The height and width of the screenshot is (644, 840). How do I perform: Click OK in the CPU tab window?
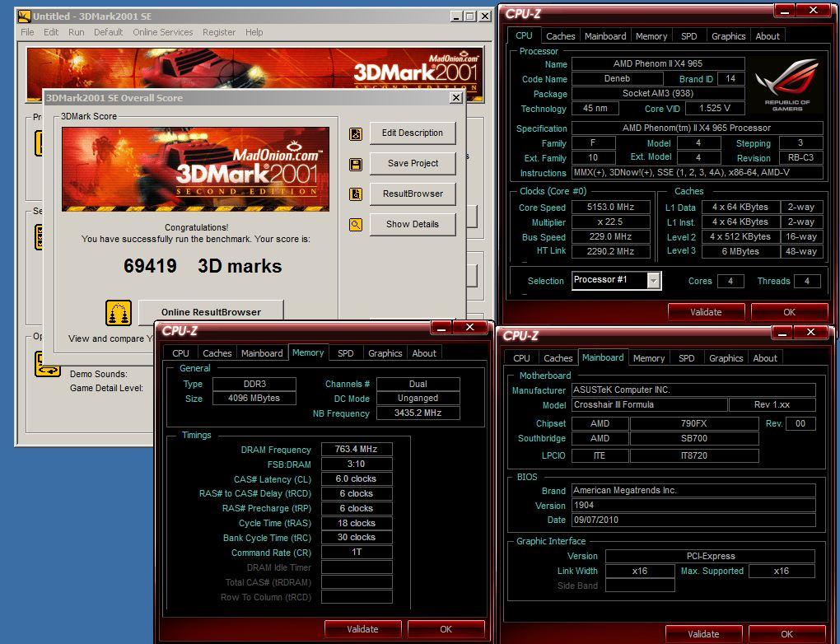tap(789, 312)
